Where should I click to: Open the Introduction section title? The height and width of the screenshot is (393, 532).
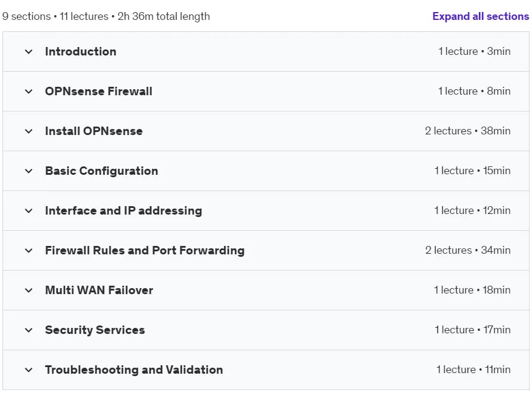pyautogui.click(x=81, y=52)
